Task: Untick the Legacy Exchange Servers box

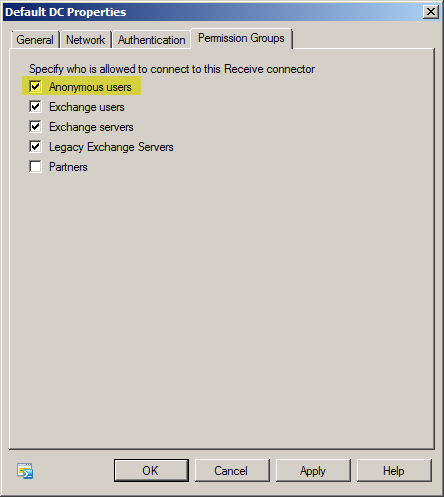Action: coord(35,146)
